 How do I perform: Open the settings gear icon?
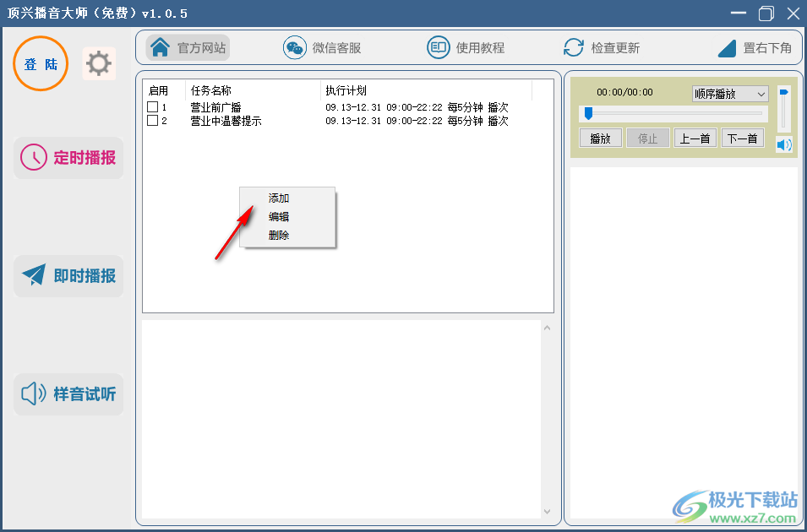(x=99, y=62)
